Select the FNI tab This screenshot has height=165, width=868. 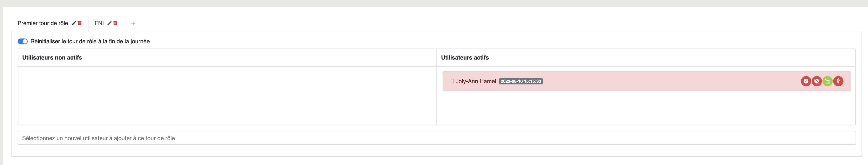pos(99,23)
